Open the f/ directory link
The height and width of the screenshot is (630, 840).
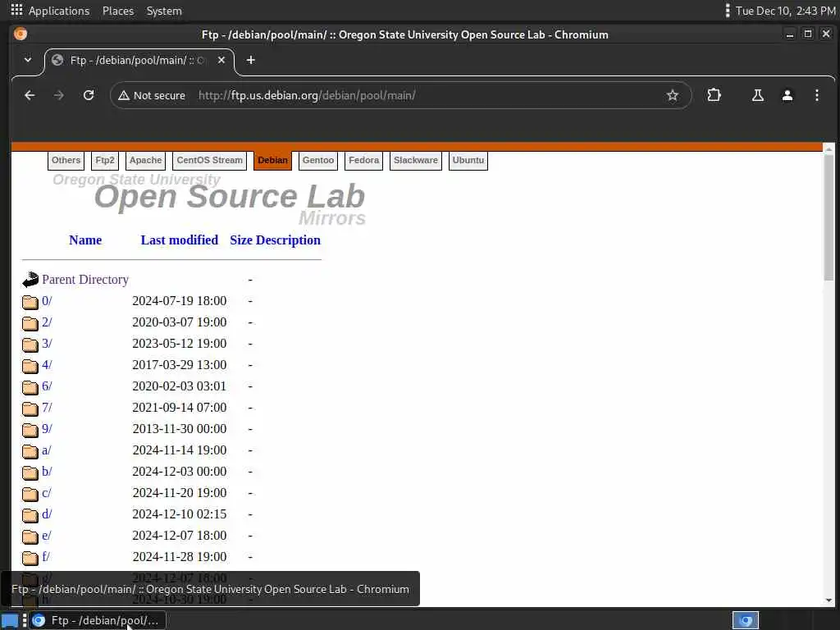tap(46, 557)
